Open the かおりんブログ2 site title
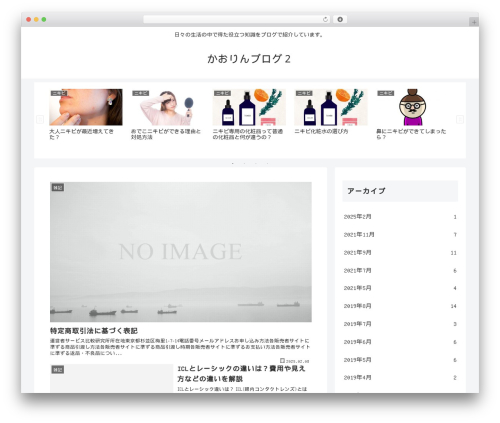 pos(249,59)
